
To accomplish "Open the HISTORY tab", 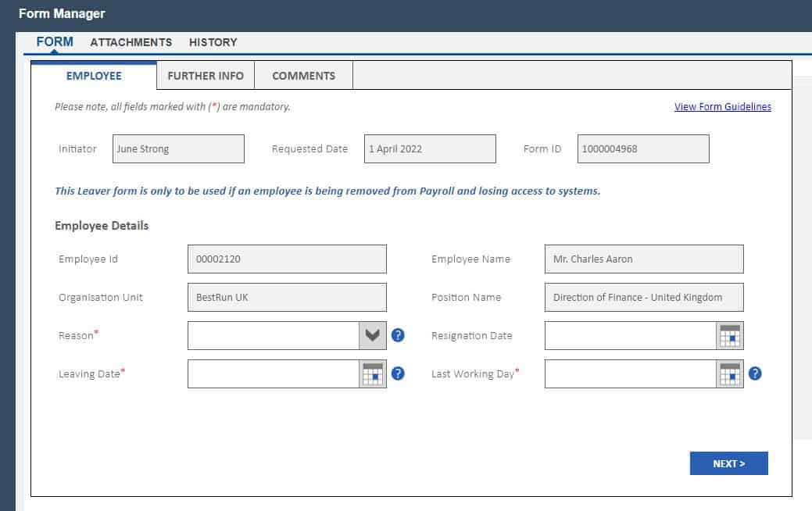I will pyautogui.click(x=213, y=42).
